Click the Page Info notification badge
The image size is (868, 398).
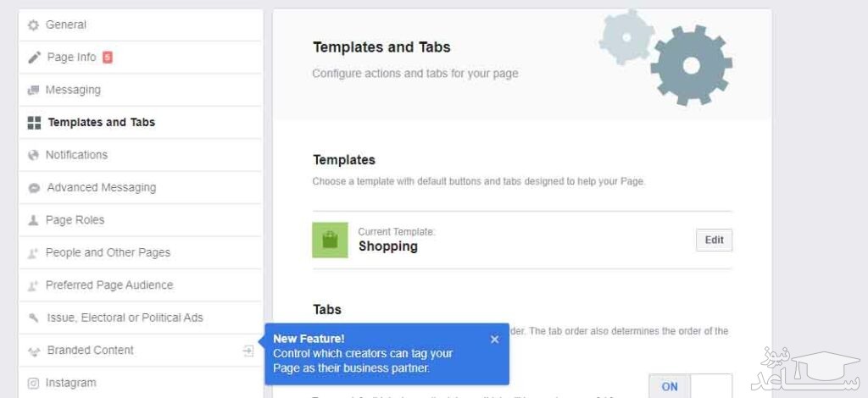pyautogui.click(x=108, y=58)
